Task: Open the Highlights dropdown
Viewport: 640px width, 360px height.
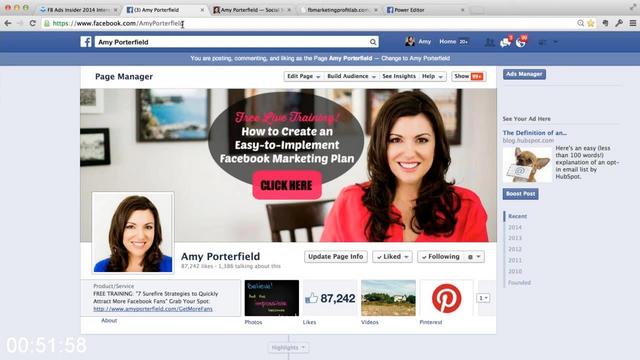Action: 289,347
